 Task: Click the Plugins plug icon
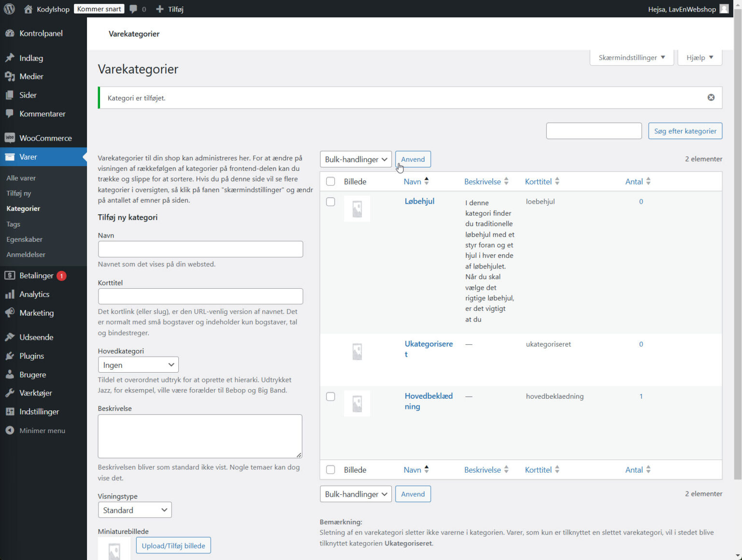10,356
